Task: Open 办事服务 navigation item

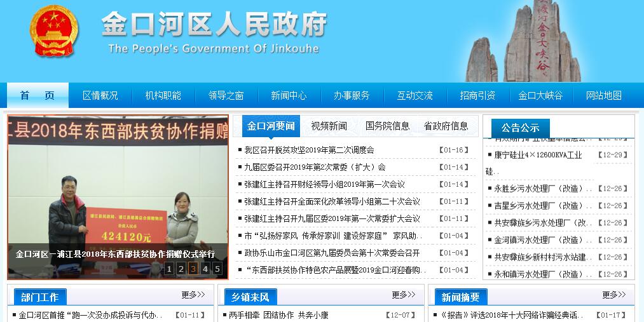Action: (x=352, y=95)
